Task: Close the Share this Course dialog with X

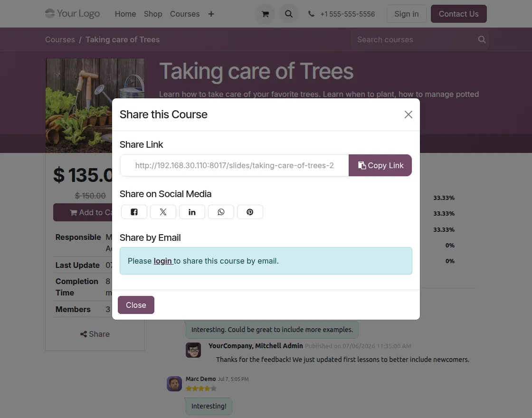Action: tap(408, 114)
